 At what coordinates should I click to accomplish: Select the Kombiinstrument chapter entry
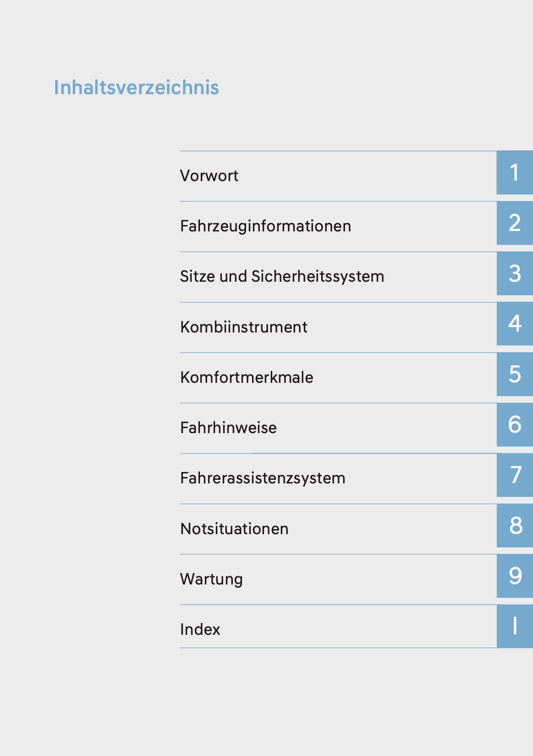(x=243, y=327)
